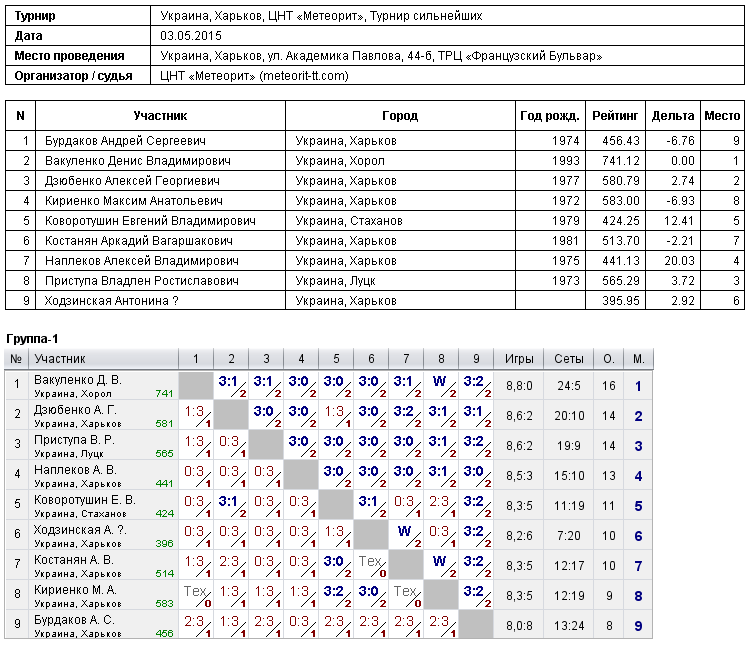Select the Дельта column header

click(673, 116)
